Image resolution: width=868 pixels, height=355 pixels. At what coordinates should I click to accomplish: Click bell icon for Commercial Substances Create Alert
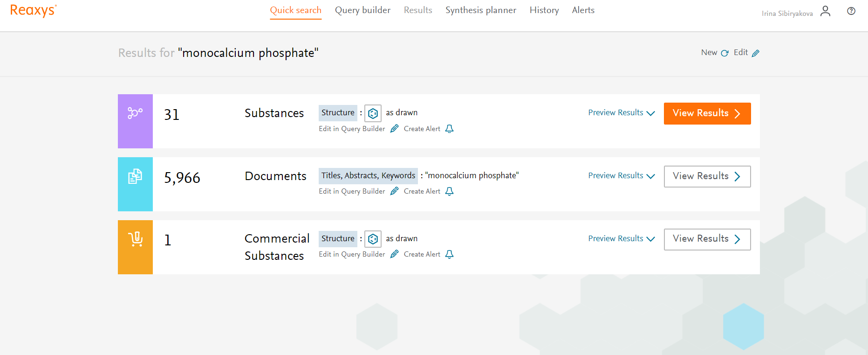(449, 254)
